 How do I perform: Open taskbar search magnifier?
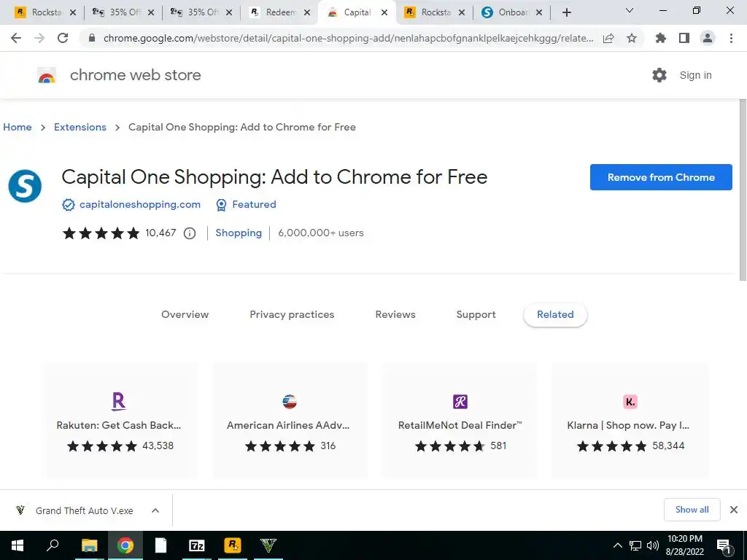pos(53,545)
